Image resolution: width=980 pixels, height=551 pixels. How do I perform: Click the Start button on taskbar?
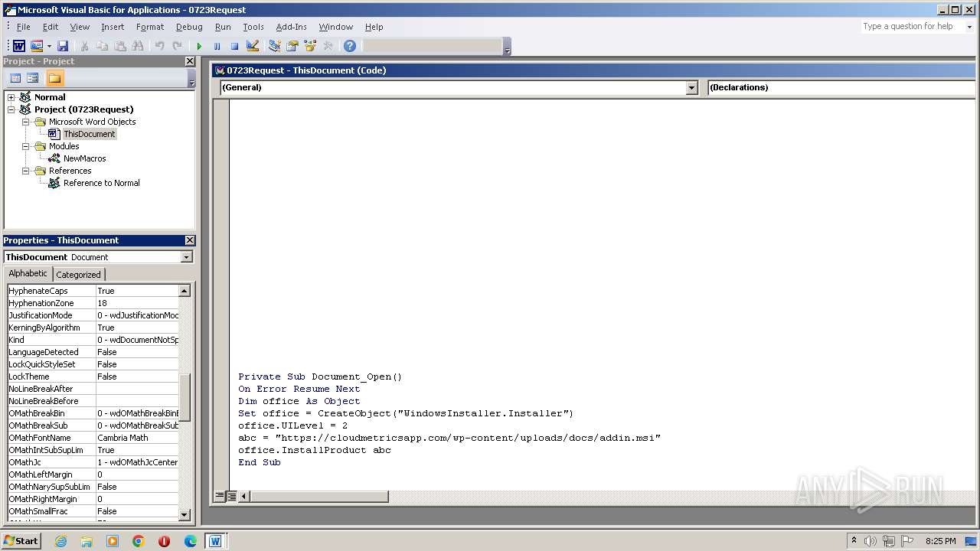[21, 541]
